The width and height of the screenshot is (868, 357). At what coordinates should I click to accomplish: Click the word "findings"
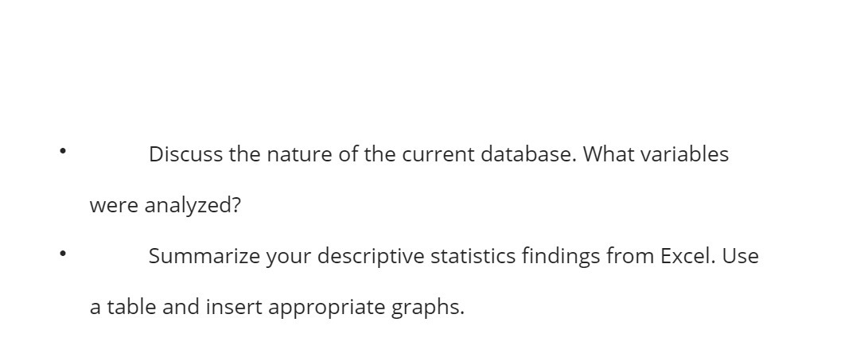pos(561,258)
